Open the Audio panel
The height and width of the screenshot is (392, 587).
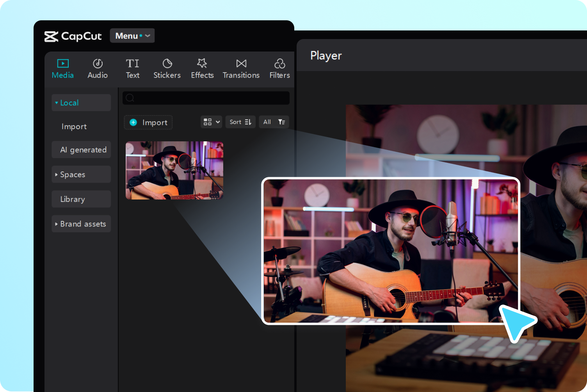(x=97, y=68)
